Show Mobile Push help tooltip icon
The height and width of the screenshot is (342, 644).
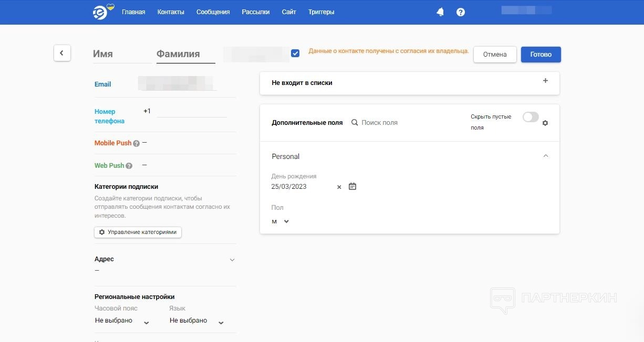coord(137,143)
